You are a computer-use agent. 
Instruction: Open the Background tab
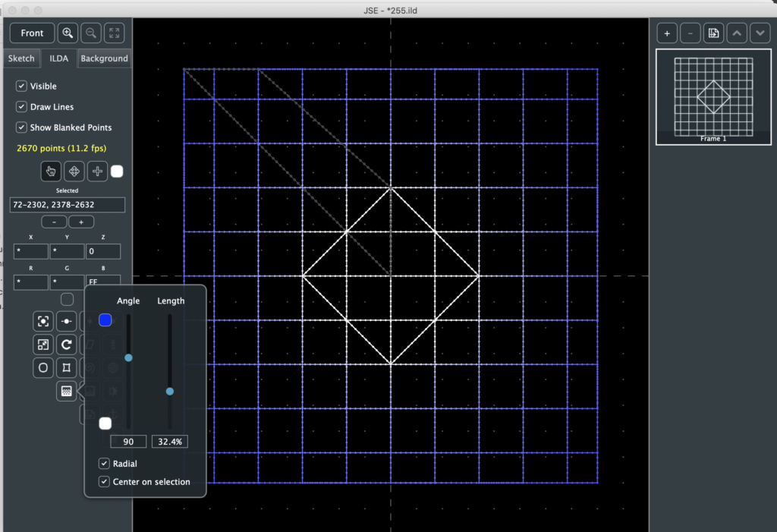(x=104, y=58)
